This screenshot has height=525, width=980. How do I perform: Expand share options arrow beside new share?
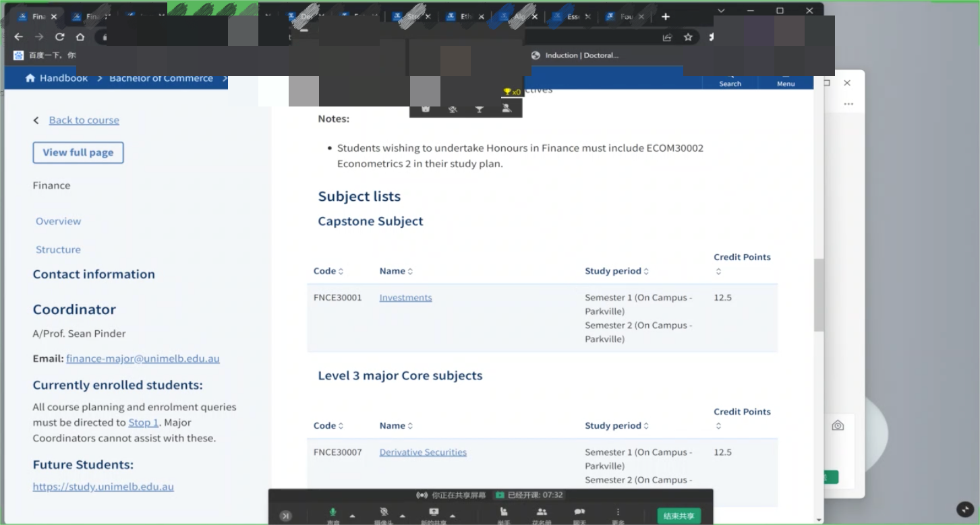tap(453, 516)
